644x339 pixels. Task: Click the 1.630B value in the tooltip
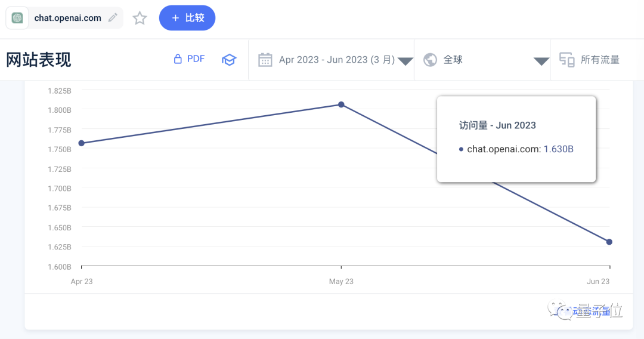[x=559, y=149]
